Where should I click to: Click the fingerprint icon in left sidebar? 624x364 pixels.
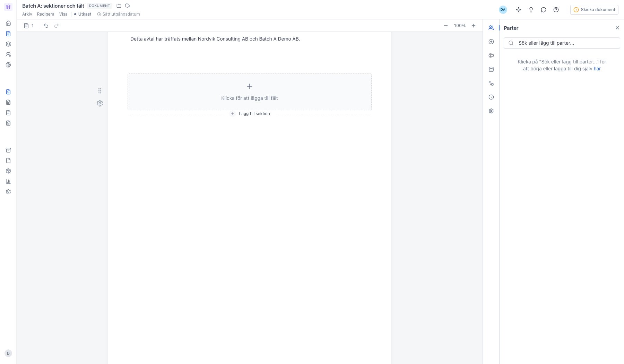8,65
